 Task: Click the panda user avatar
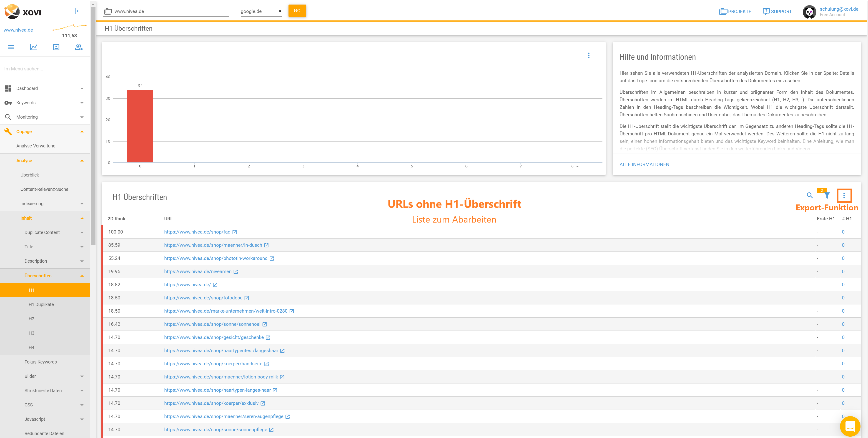coord(809,12)
